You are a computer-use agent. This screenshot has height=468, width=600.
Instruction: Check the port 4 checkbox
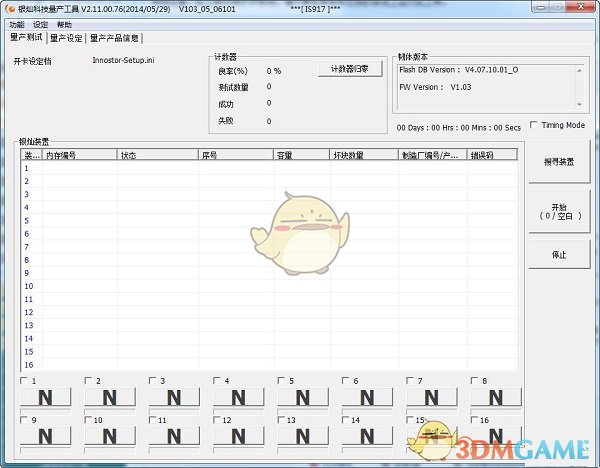[x=217, y=380]
